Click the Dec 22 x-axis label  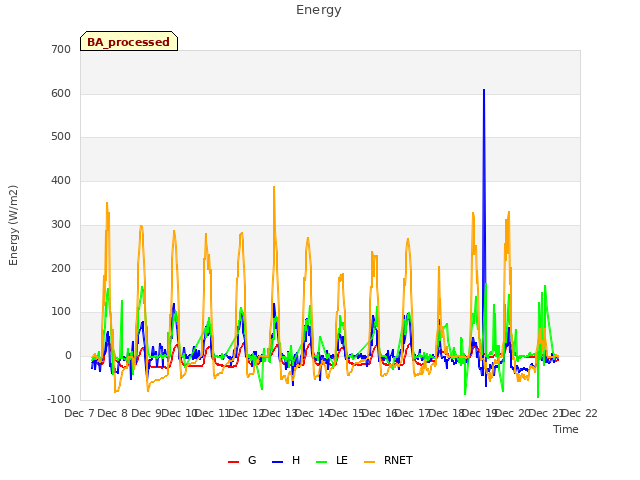580,413
